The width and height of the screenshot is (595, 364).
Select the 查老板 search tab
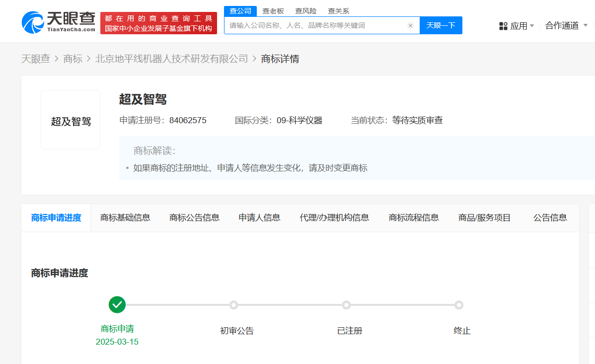coord(273,11)
